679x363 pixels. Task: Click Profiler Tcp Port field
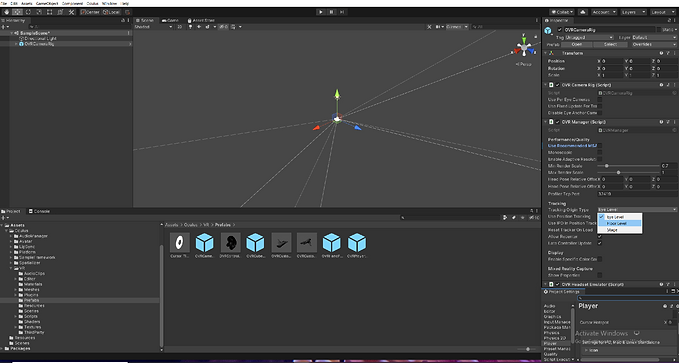click(x=637, y=194)
